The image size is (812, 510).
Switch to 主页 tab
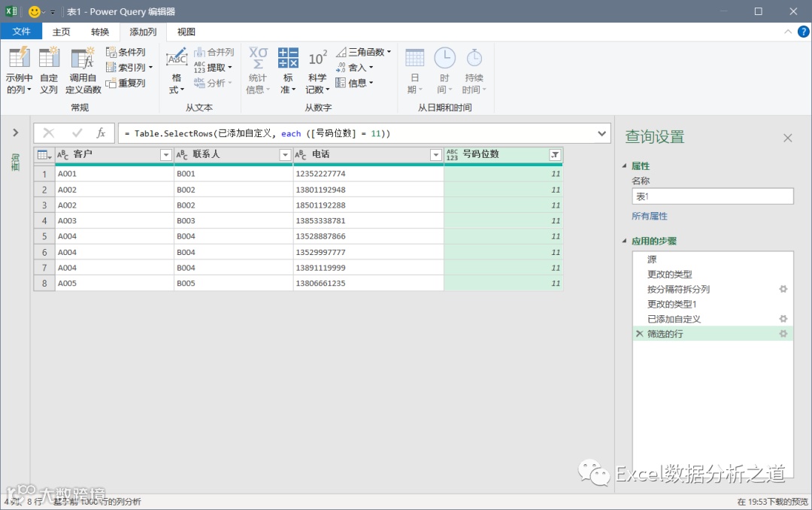pos(61,32)
